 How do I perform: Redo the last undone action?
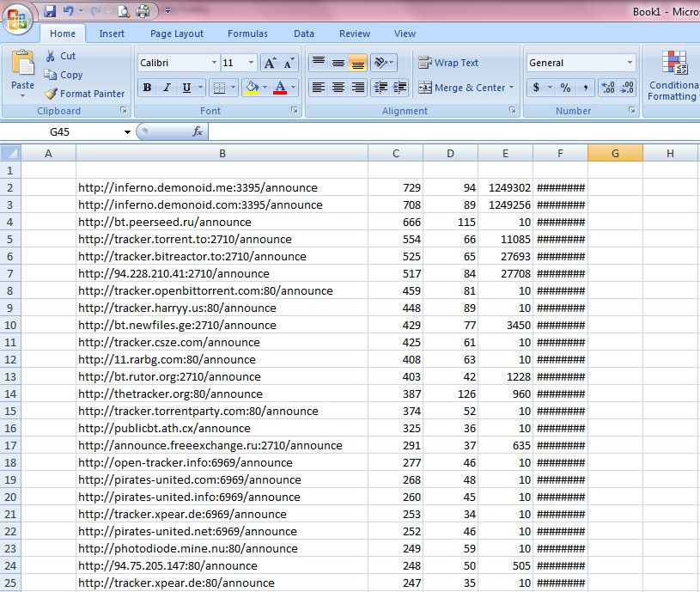coord(95,10)
